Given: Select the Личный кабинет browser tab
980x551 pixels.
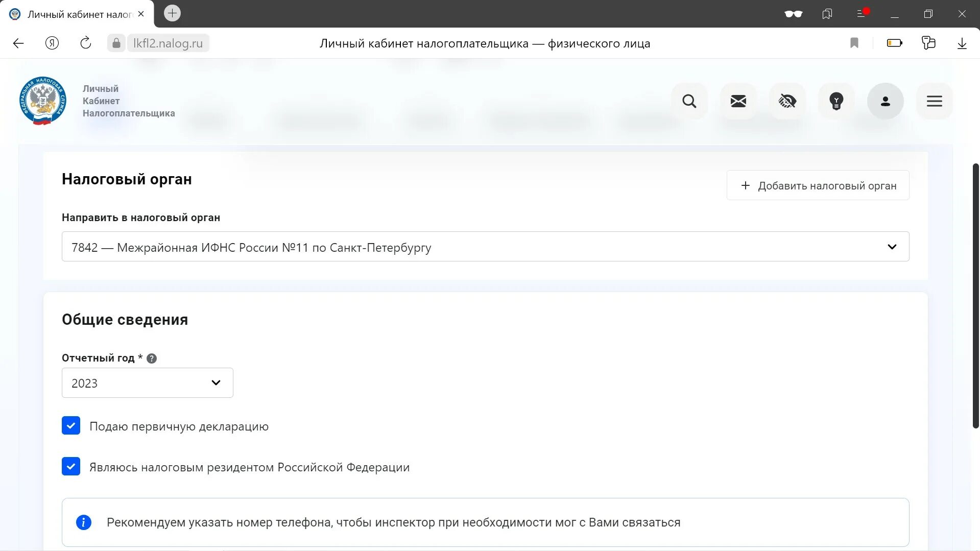Looking at the screenshot, I should [x=77, y=14].
